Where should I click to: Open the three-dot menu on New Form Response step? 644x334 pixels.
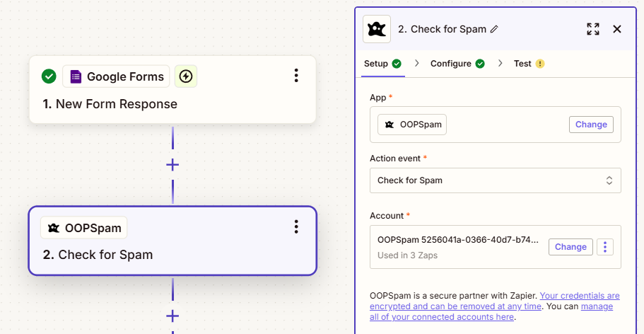[296, 76]
